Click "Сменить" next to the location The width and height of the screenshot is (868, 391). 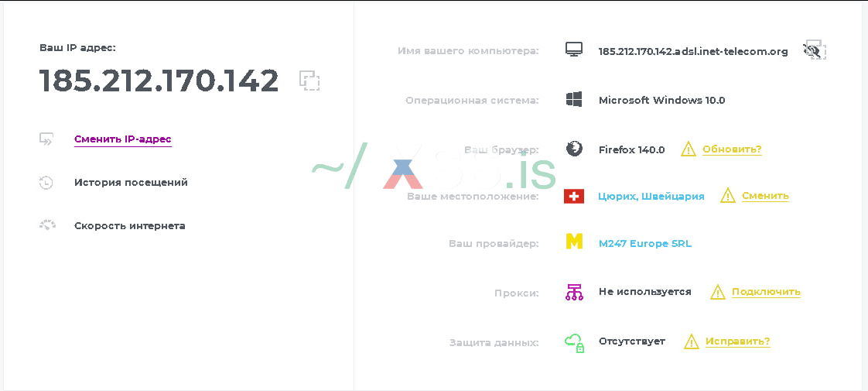(x=764, y=196)
